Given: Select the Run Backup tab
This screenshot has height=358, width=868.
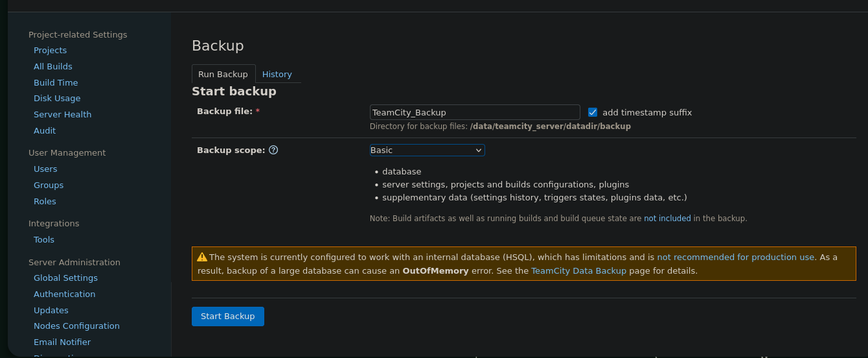Looking at the screenshot, I should pos(223,74).
